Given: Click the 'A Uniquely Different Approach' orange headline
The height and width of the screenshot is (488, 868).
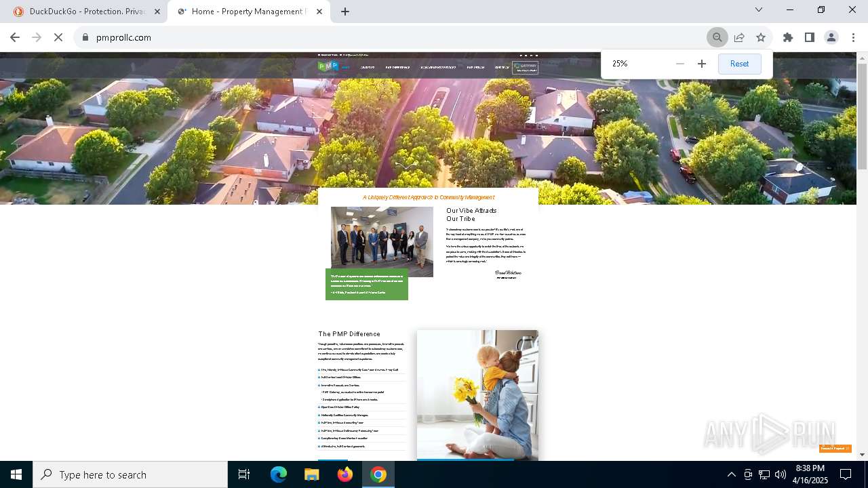Looking at the screenshot, I should (429, 197).
